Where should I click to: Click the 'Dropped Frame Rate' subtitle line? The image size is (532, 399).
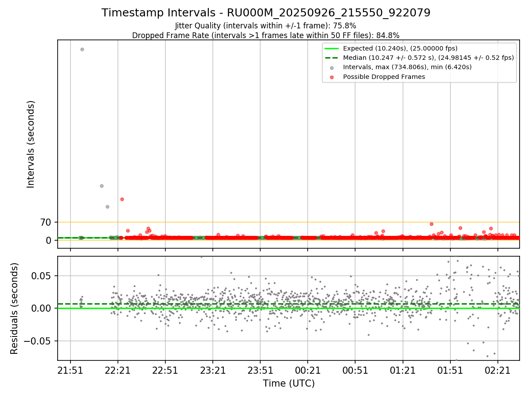(x=266, y=35)
